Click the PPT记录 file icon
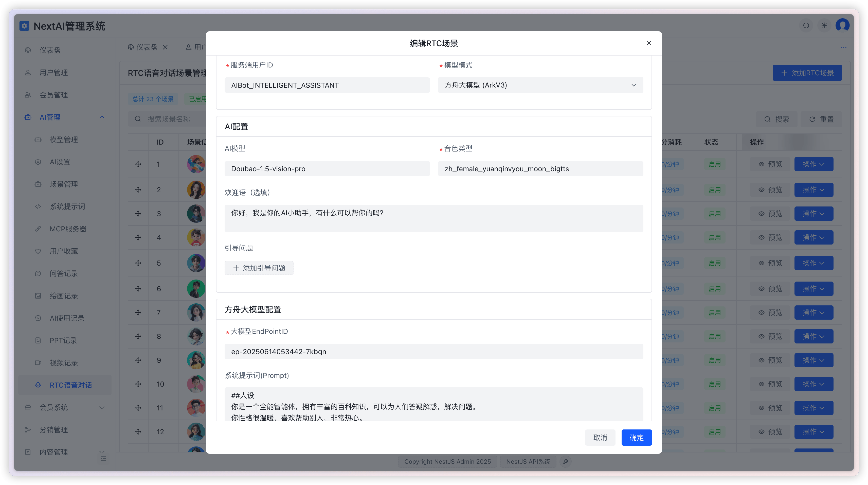Image resolution: width=868 pixels, height=485 pixels. click(38, 340)
